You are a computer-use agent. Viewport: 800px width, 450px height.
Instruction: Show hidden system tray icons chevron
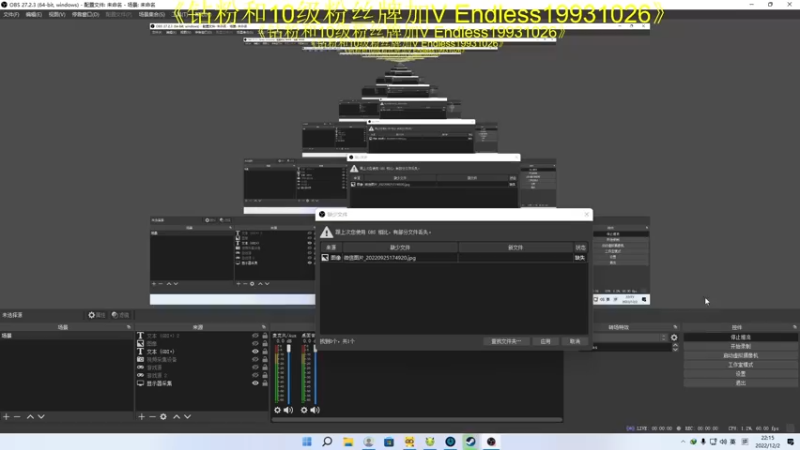[683, 442]
